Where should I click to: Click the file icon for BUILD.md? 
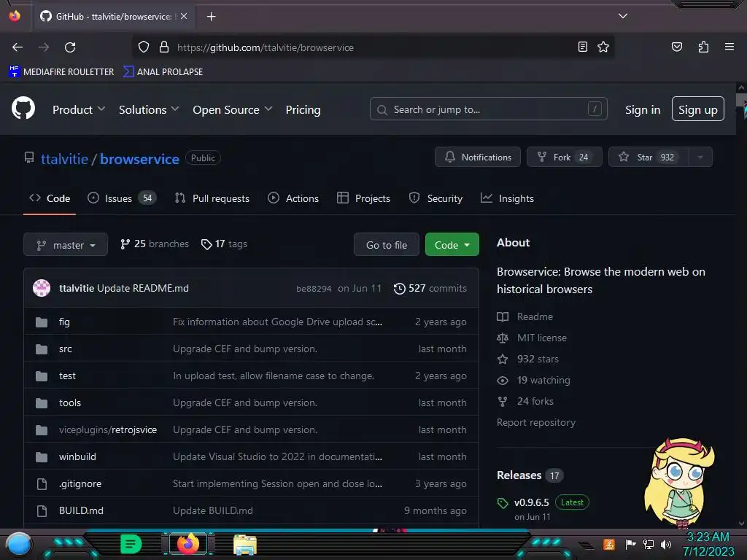(42, 511)
